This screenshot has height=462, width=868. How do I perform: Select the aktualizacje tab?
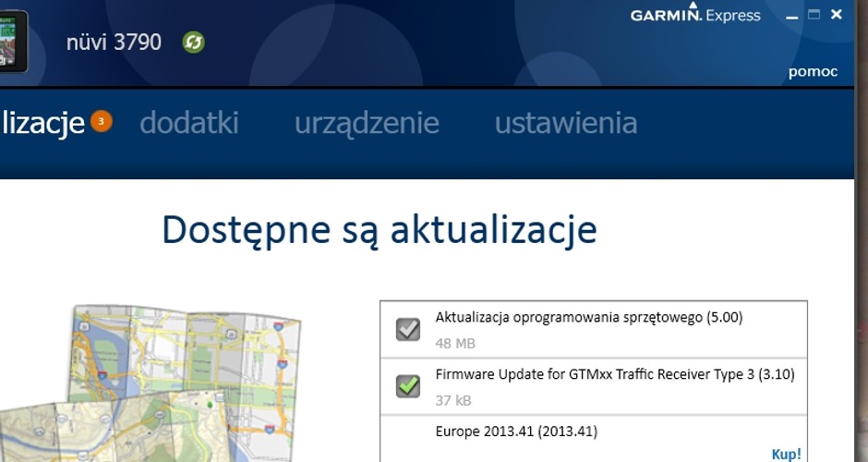point(42,124)
